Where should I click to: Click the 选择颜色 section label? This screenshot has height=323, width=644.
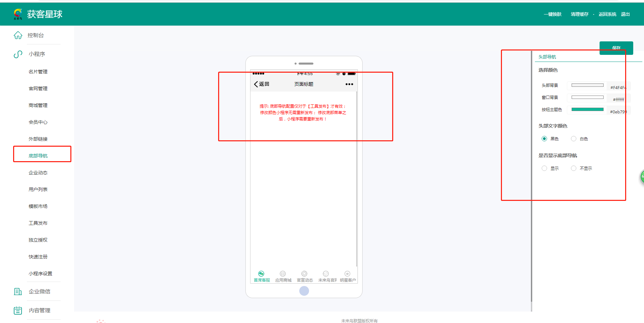(x=548, y=70)
